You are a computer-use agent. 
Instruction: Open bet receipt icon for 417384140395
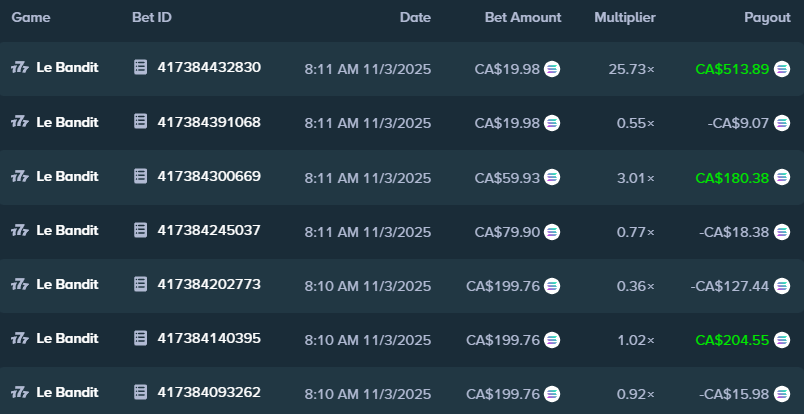click(x=140, y=338)
